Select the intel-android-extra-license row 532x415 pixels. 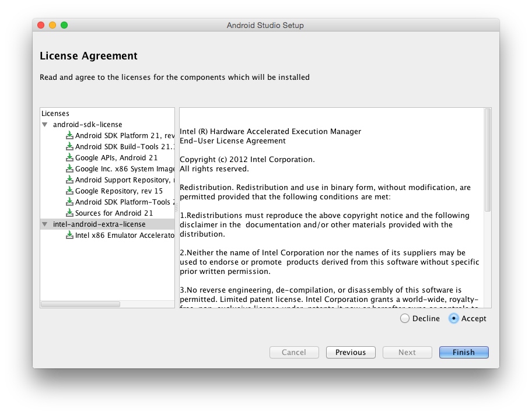(x=107, y=224)
